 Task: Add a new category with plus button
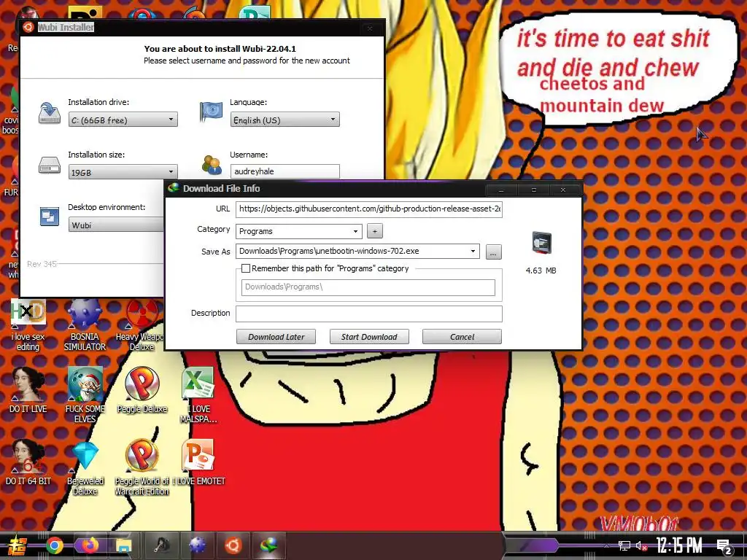(375, 231)
